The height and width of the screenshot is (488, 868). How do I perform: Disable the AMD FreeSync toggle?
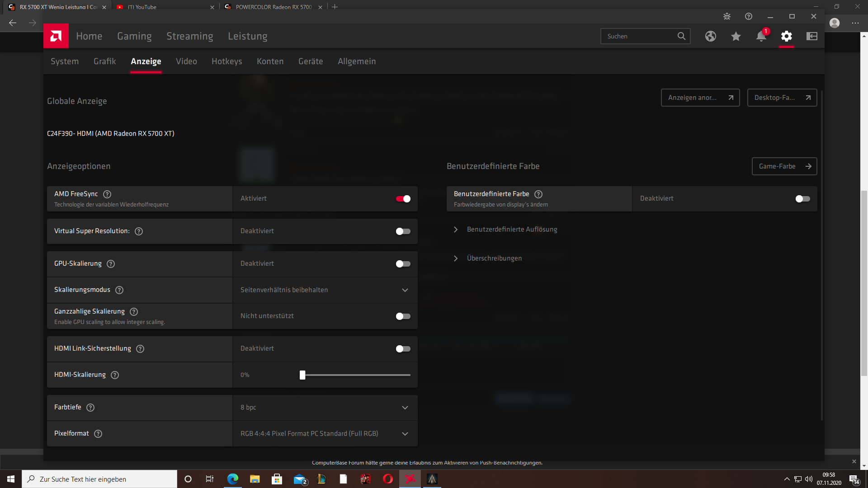(x=403, y=199)
